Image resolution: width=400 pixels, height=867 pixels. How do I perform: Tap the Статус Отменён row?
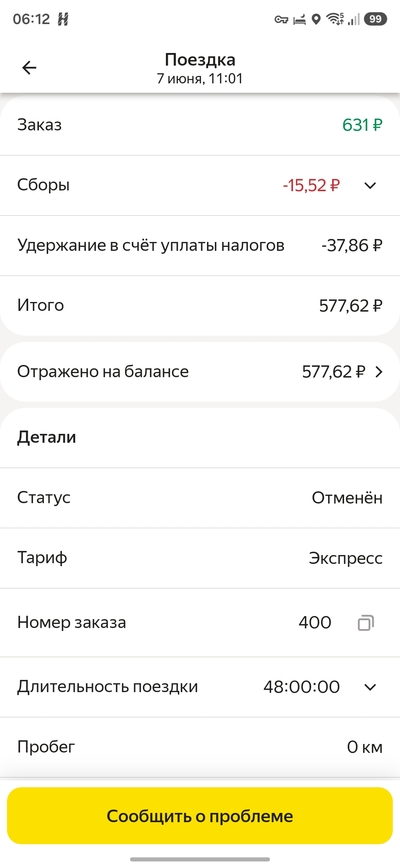coord(200,498)
